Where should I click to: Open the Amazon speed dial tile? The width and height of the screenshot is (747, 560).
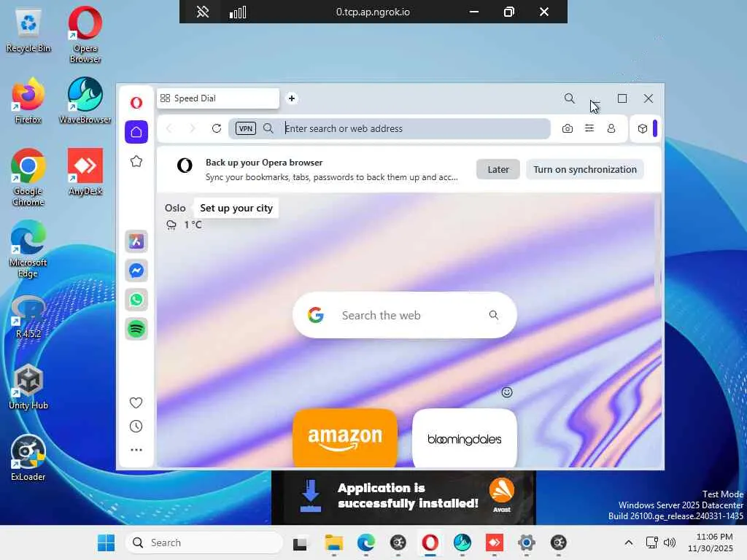(x=345, y=438)
